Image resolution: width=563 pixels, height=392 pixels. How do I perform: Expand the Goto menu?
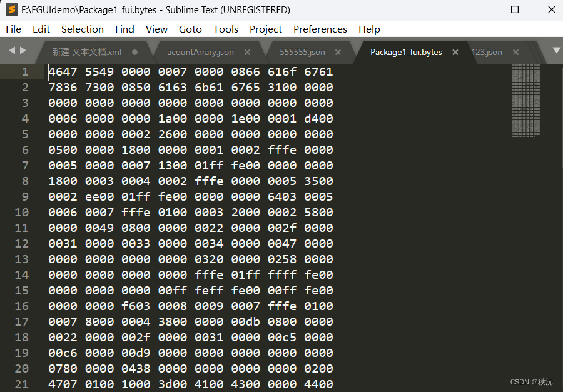point(190,29)
